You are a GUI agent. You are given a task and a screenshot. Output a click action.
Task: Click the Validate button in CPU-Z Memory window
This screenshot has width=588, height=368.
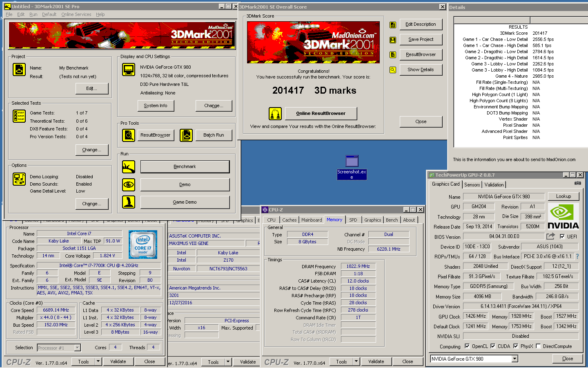[x=376, y=361]
